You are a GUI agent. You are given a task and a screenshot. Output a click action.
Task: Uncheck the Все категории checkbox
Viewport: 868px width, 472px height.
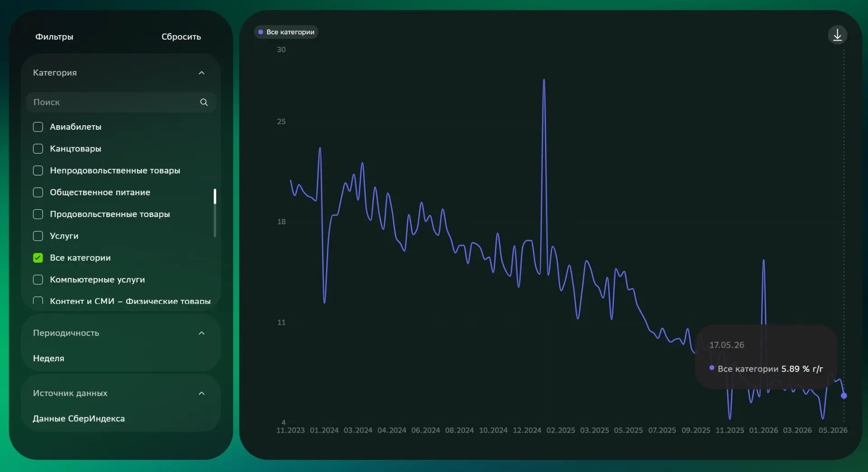click(38, 258)
